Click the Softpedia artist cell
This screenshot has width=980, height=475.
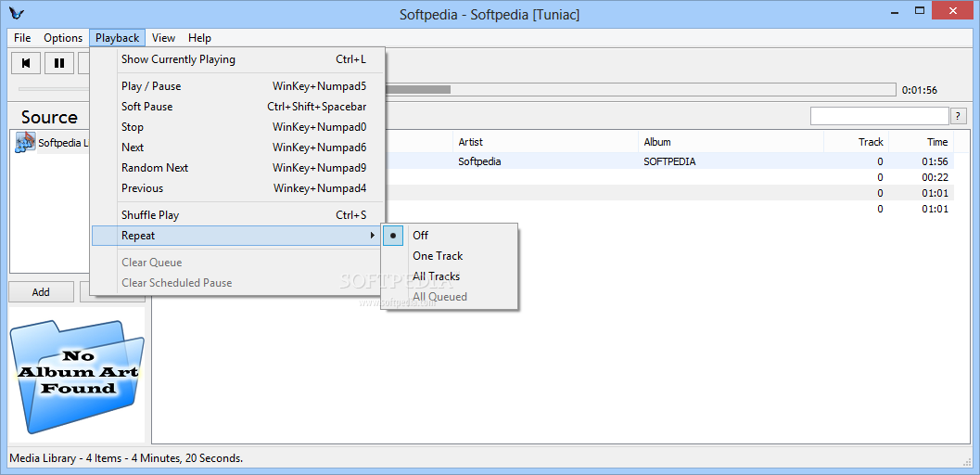pos(479,161)
